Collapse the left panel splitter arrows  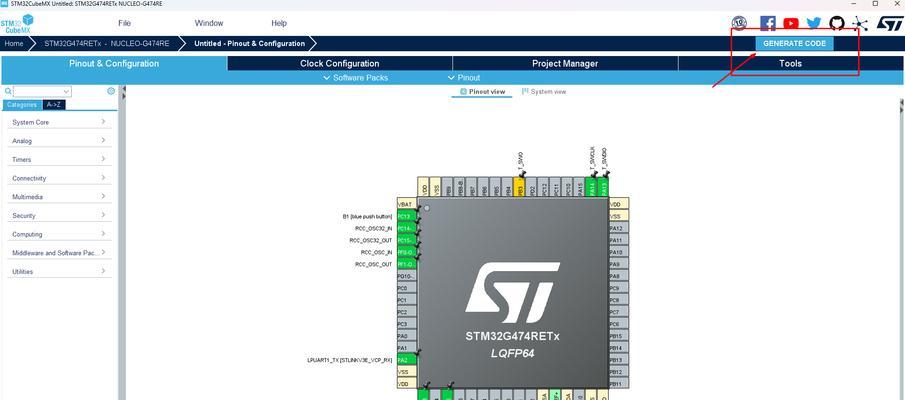tap(123, 93)
